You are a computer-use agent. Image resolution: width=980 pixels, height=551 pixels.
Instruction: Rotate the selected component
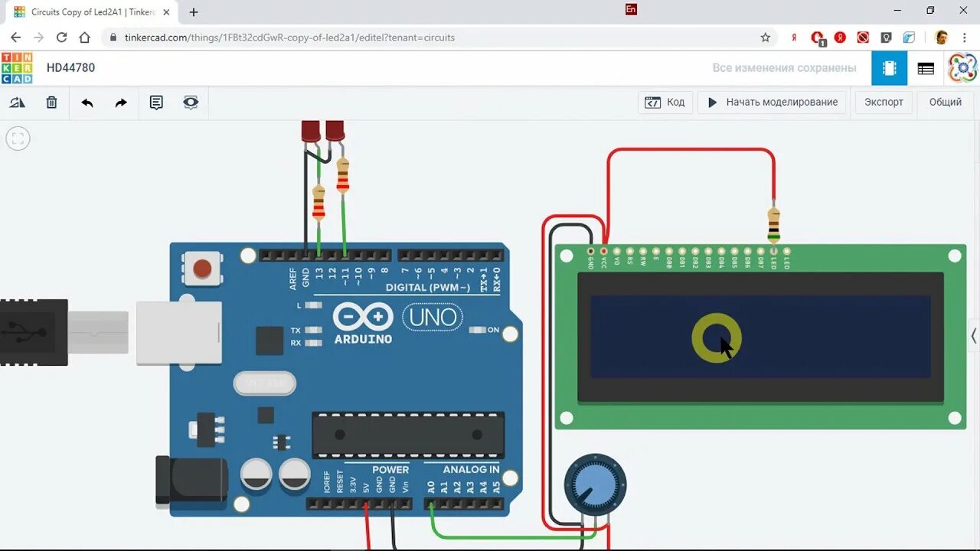tap(18, 103)
